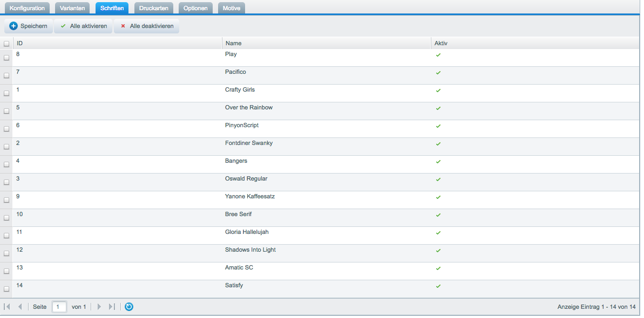Toggle the active checkmark for Pacifico
The height and width of the screenshot is (318, 644).
[x=438, y=73]
